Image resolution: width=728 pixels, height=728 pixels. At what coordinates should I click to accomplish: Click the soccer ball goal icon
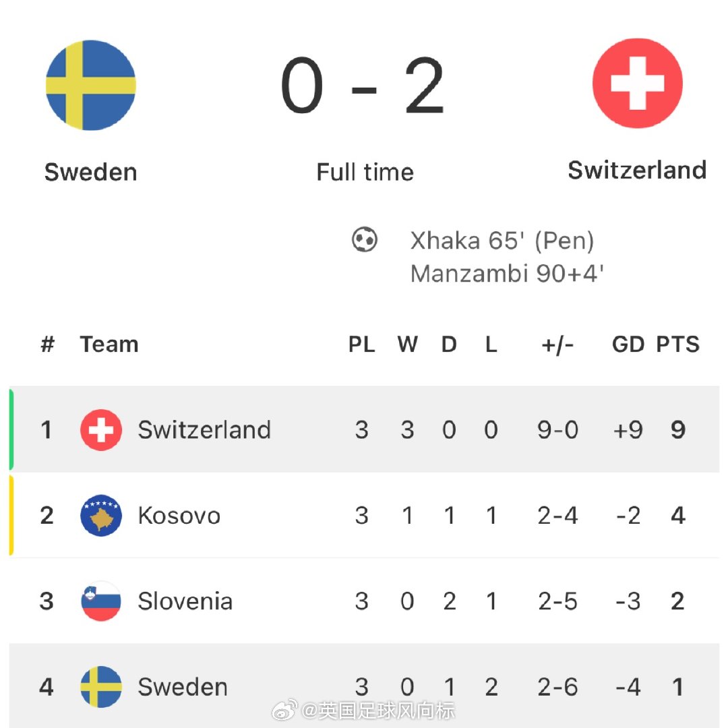365,239
